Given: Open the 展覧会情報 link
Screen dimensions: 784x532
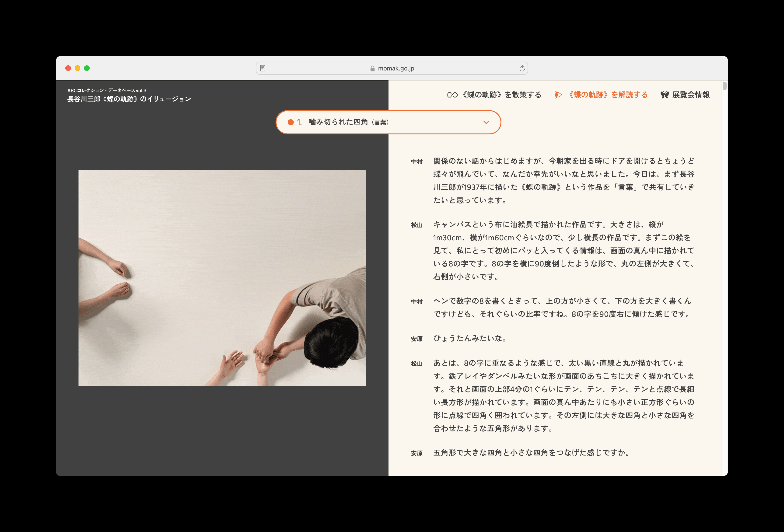Looking at the screenshot, I should [691, 95].
